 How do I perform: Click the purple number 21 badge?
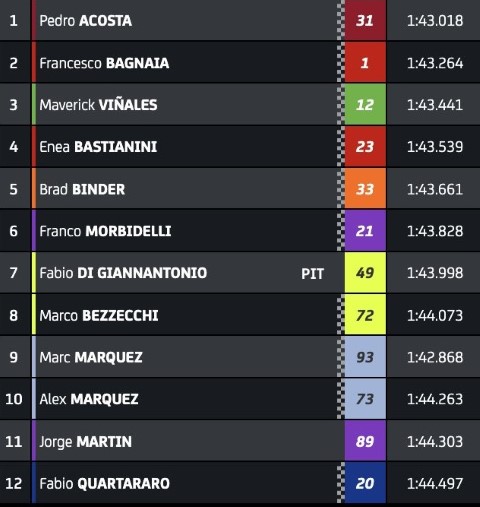point(365,231)
